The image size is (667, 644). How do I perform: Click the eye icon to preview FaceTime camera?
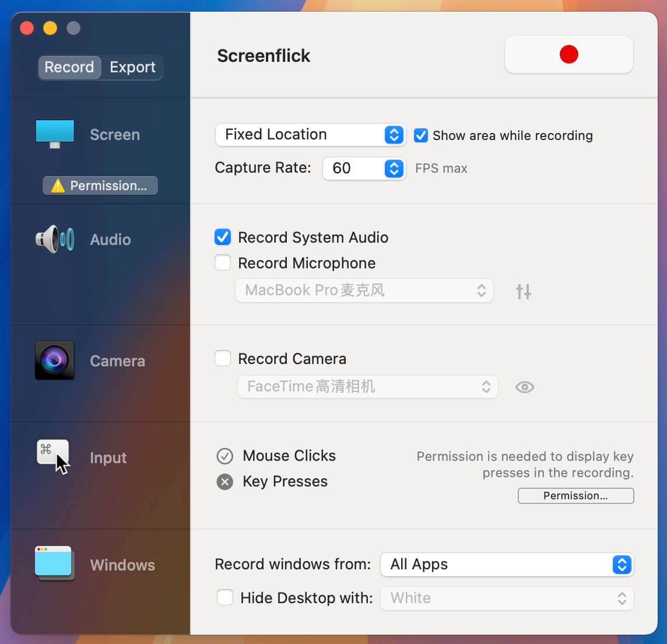point(524,387)
